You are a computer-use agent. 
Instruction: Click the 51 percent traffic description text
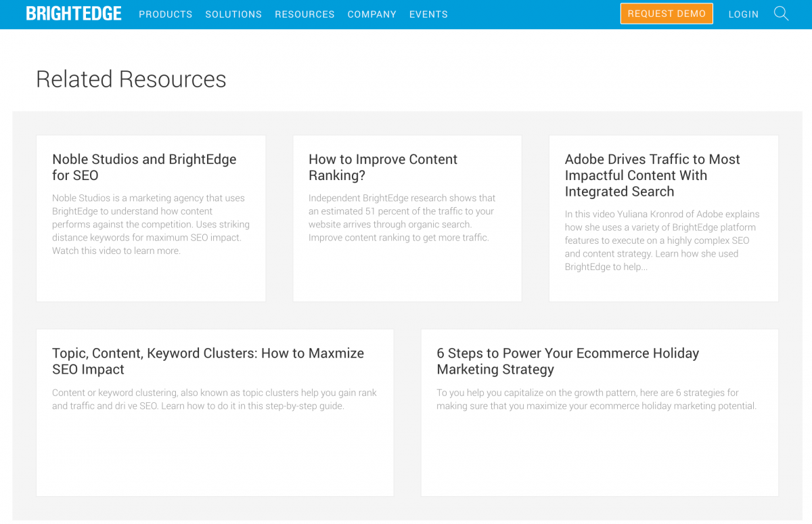pos(402,218)
